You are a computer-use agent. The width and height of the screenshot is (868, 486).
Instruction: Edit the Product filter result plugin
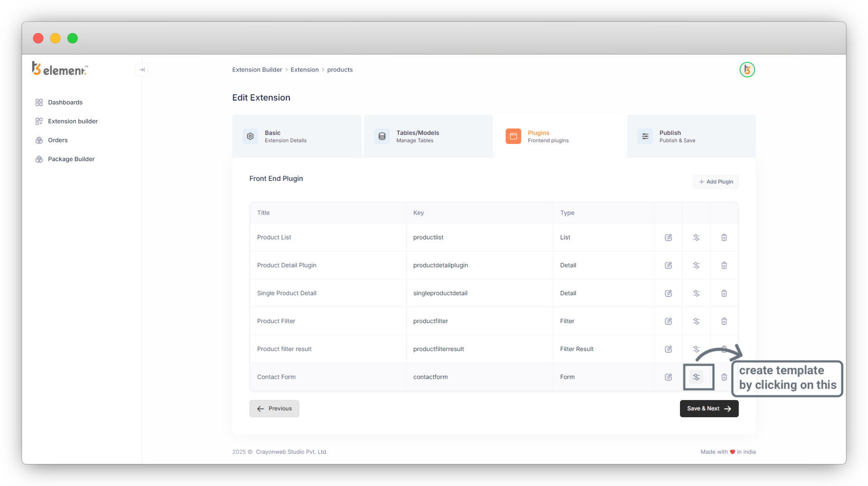[x=668, y=349]
